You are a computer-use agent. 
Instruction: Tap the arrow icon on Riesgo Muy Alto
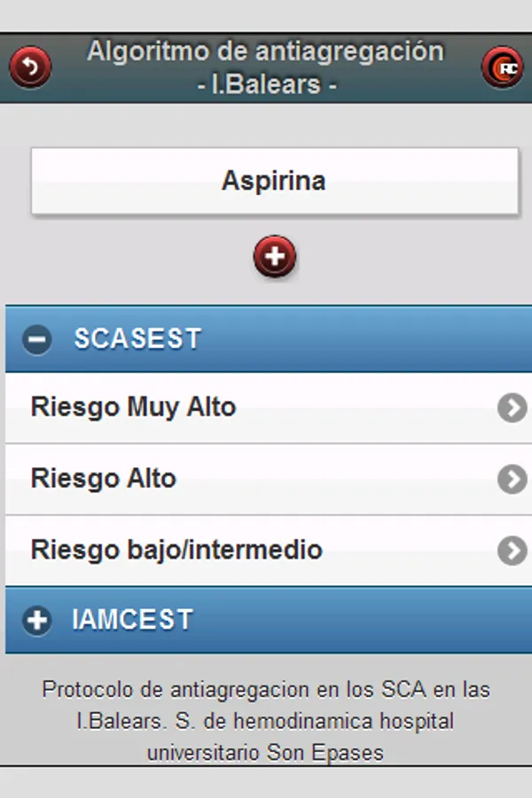coord(512,408)
